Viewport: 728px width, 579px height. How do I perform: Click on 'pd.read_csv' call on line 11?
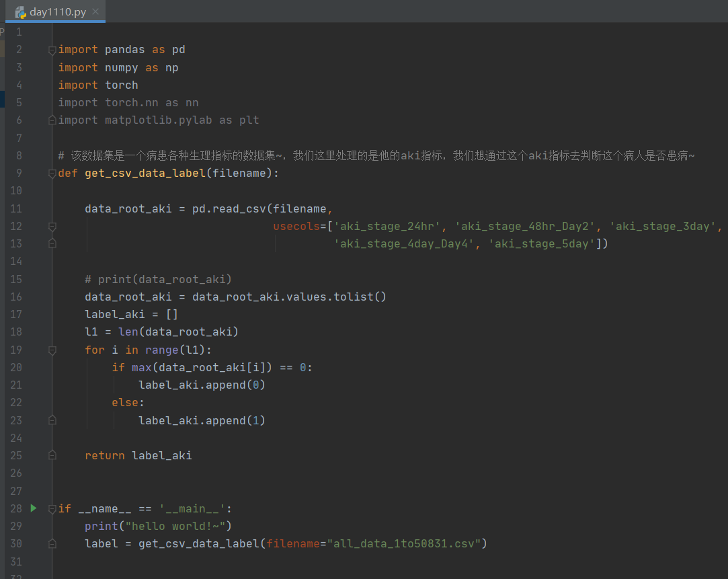pyautogui.click(x=229, y=209)
